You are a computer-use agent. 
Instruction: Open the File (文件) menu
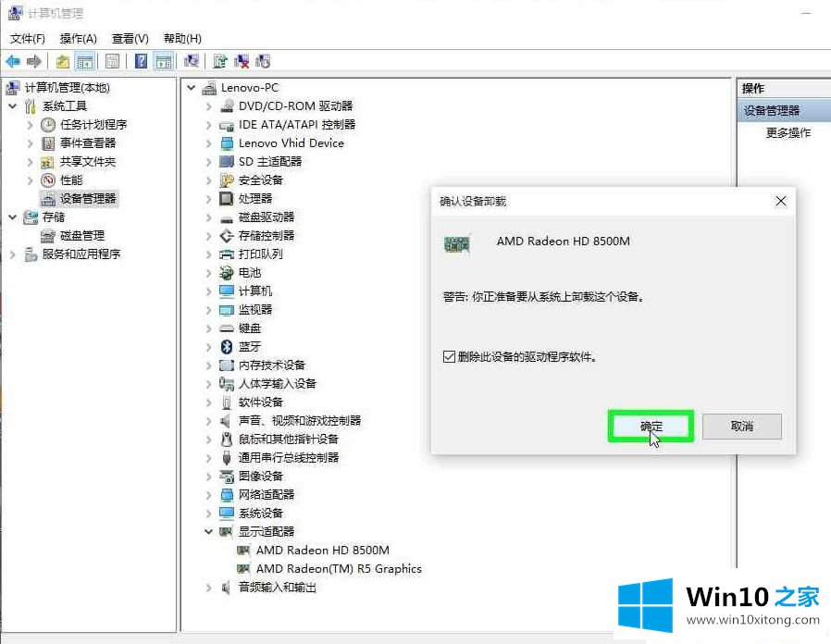point(28,38)
